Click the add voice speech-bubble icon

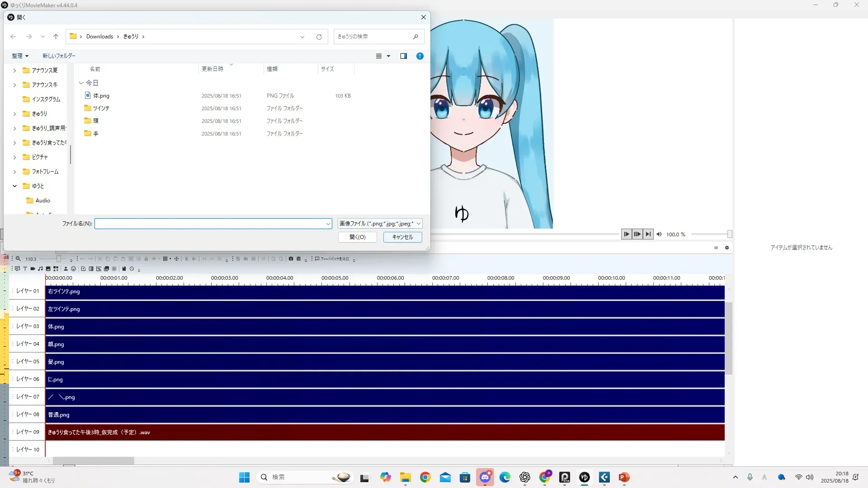[x=17, y=269]
